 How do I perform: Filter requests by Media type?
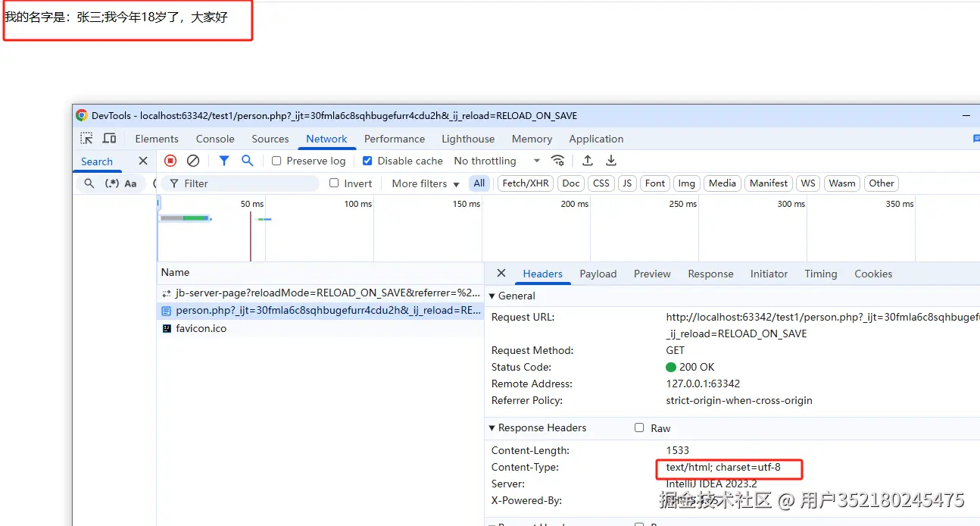(x=723, y=183)
